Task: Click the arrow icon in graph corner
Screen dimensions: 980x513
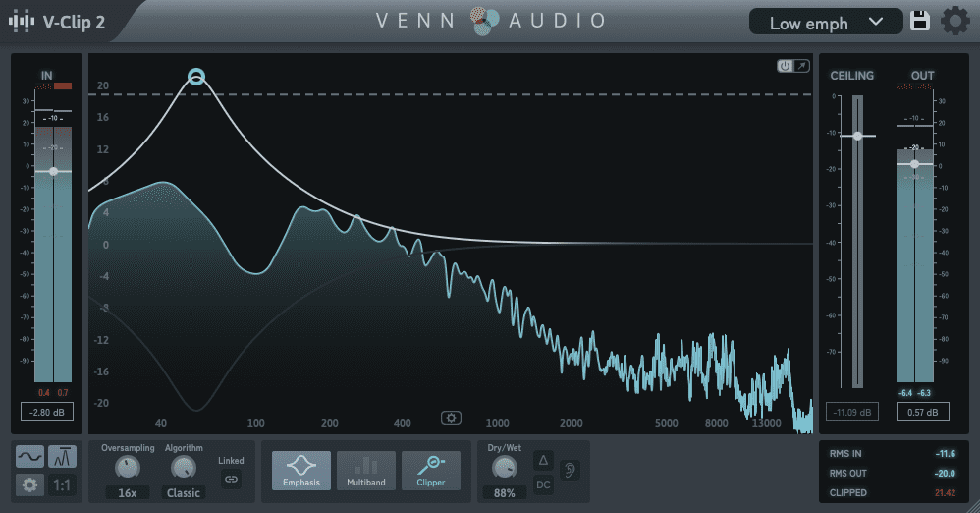Action: tap(802, 66)
